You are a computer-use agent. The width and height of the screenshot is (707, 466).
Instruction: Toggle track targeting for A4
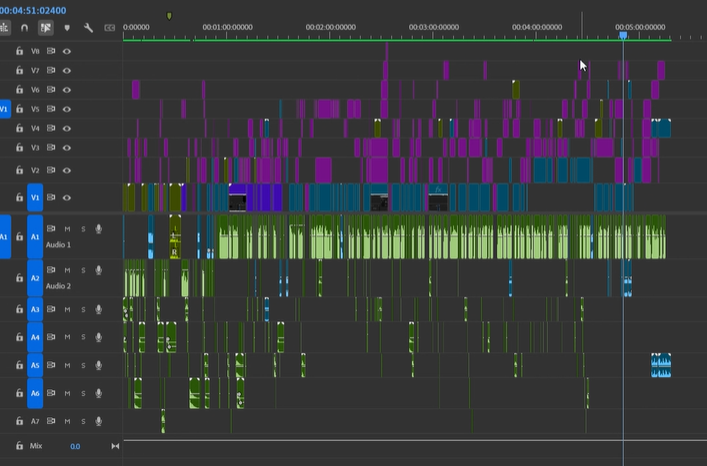(x=35, y=337)
